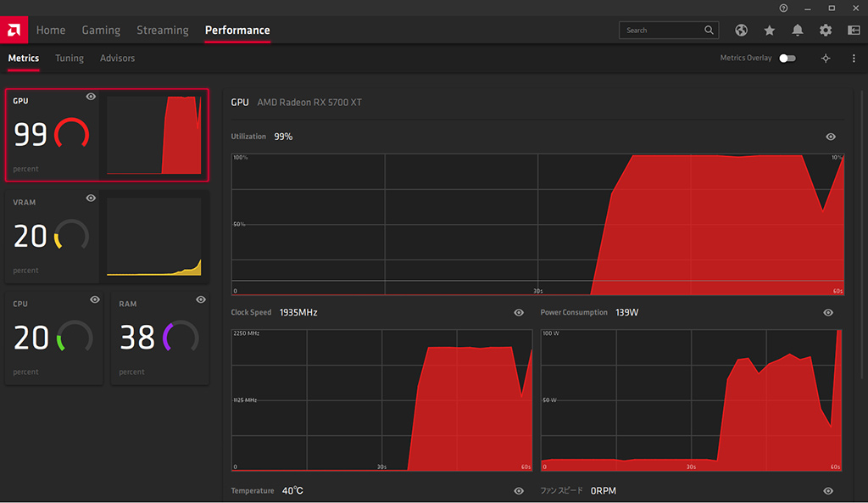Click the Utilization 99% value

[x=283, y=137]
